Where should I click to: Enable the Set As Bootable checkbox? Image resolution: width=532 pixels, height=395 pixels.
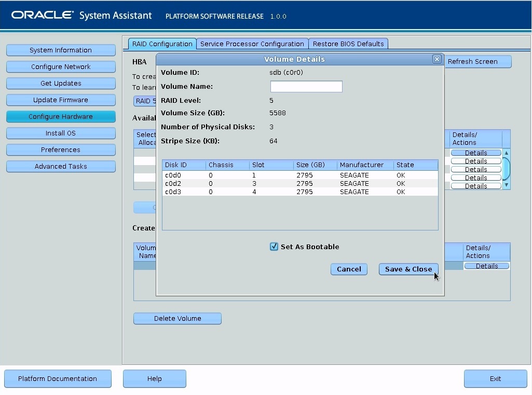pos(274,247)
